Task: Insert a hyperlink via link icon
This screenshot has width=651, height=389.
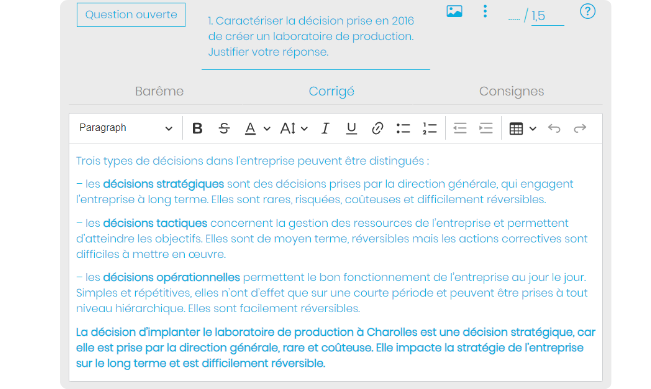Action: (x=377, y=128)
